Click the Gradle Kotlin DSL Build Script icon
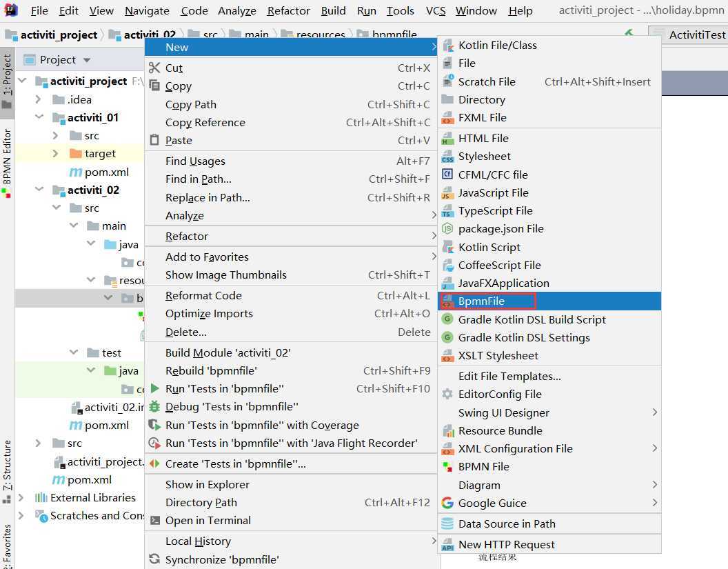The image size is (728, 569). pos(447,319)
